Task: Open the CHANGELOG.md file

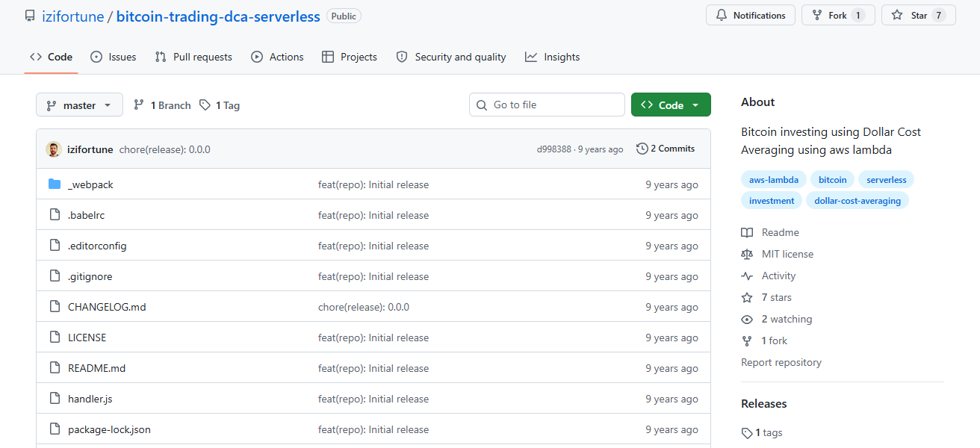Action: [107, 307]
